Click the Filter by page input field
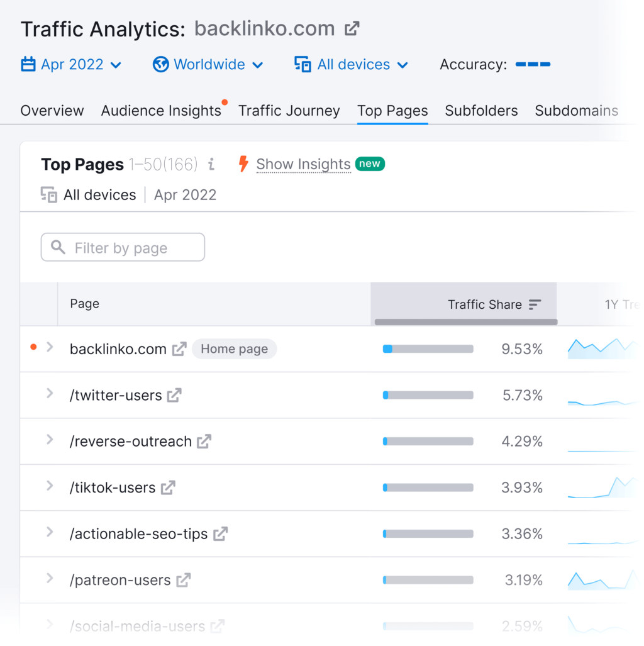This screenshot has height=646, width=644. pos(123,248)
